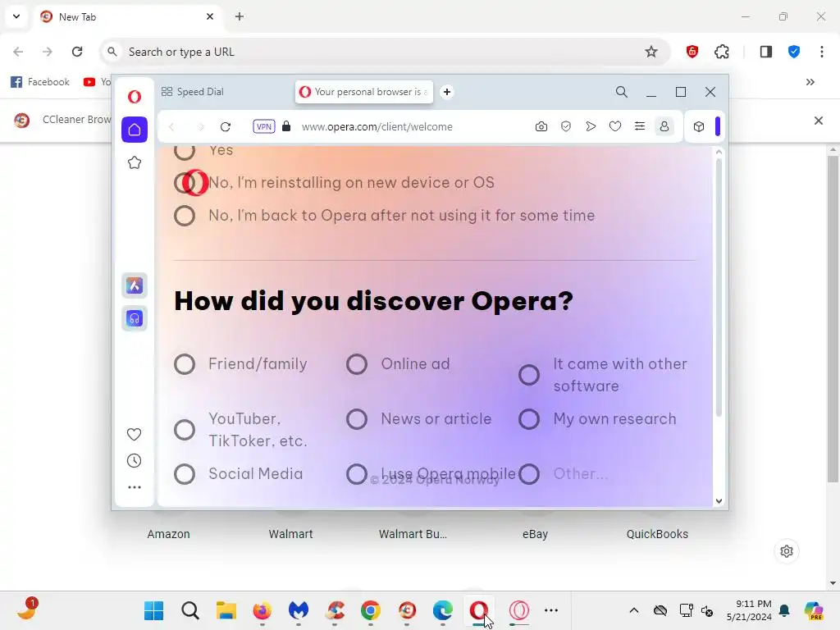Viewport: 840px width, 630px height.
Task: Choose the Friend/family radio button
Action: (185, 364)
